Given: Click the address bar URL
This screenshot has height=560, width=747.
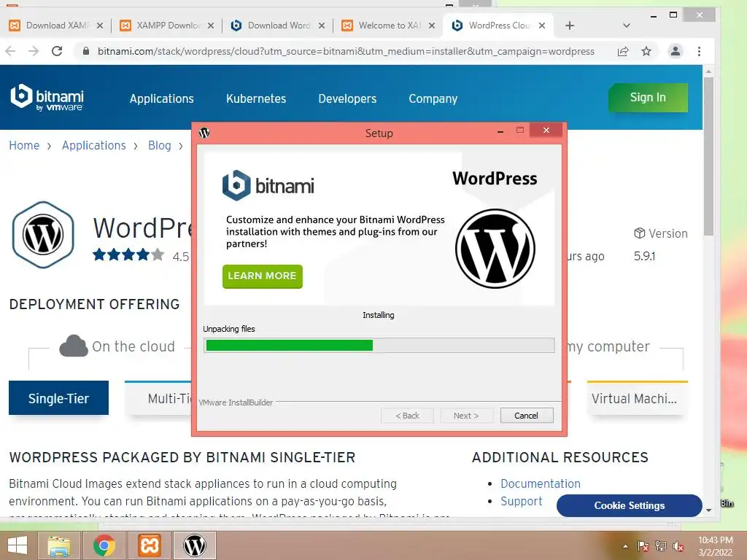Looking at the screenshot, I should coord(346,51).
